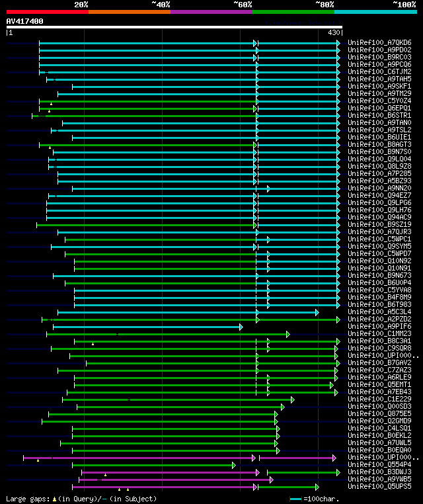Select hit label UniRef100_B4F8M9
Image resolution: width=423 pixels, height=504 pixels.
[x=379, y=297]
